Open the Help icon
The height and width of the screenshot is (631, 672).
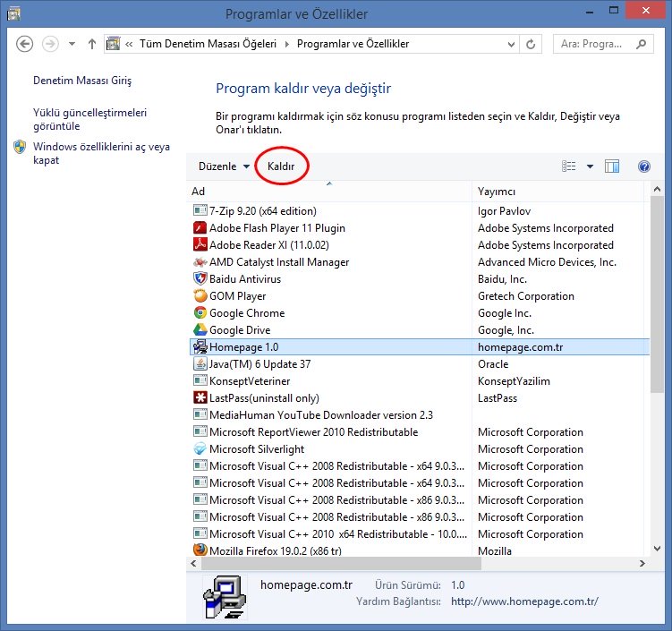(643, 166)
